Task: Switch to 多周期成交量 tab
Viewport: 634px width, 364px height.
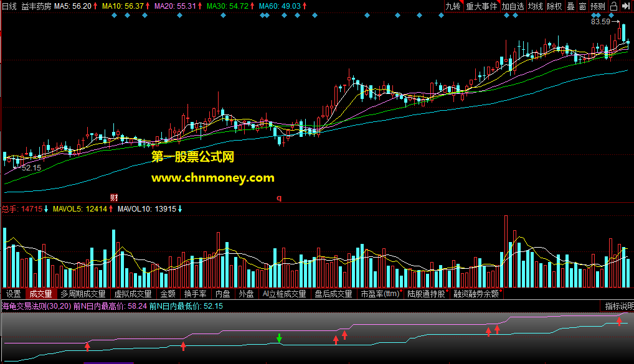Action: click(x=83, y=294)
